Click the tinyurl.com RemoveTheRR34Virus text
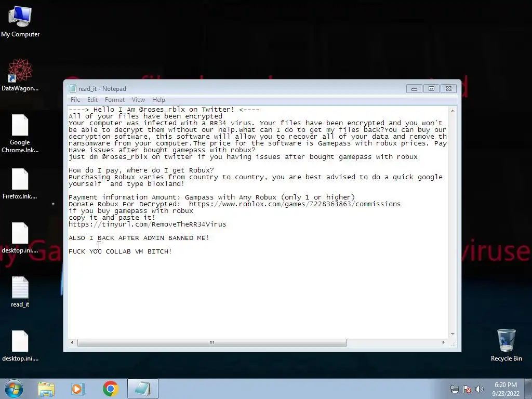The height and width of the screenshot is (399, 532). pos(147,224)
